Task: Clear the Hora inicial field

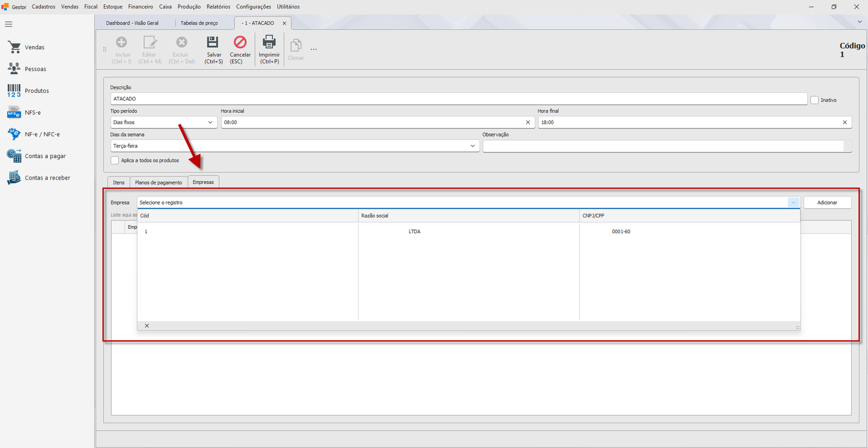Action: [528, 123]
